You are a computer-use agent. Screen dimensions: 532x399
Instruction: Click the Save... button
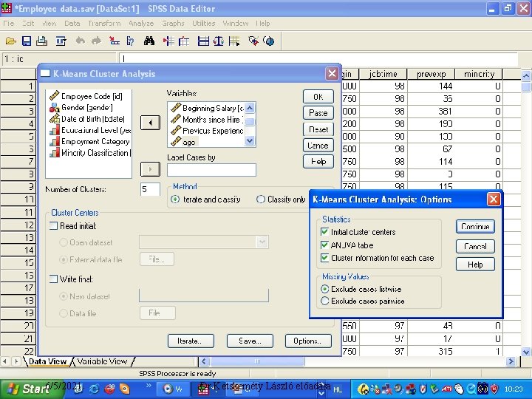pyautogui.click(x=250, y=341)
